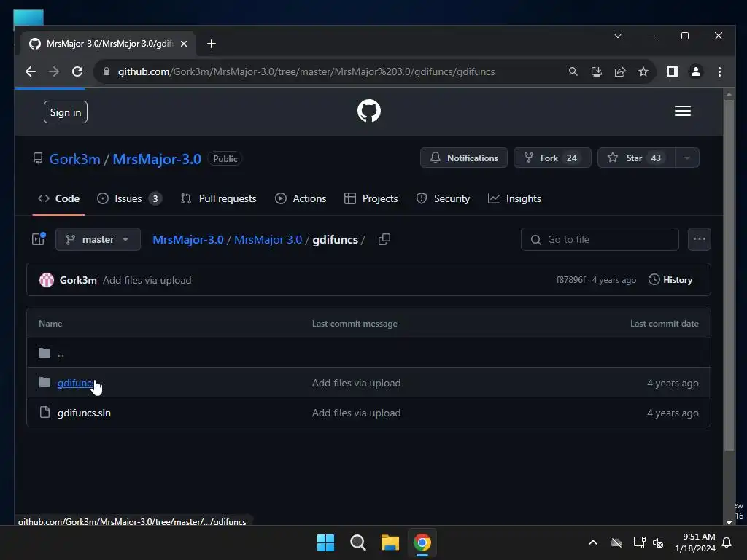Switch to the Code tab
This screenshot has height=560, width=747.
point(58,198)
